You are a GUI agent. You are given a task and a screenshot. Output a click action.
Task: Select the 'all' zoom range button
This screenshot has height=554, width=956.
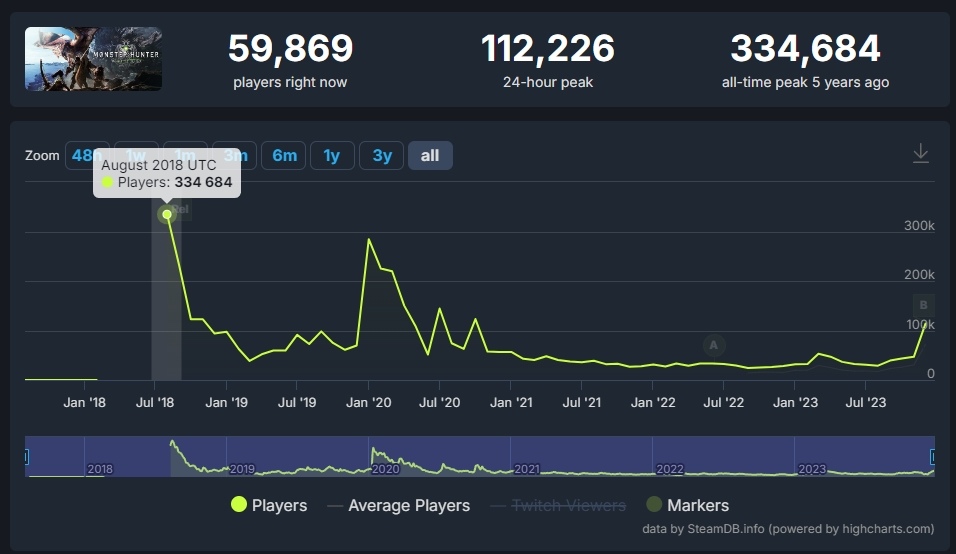[430, 156]
